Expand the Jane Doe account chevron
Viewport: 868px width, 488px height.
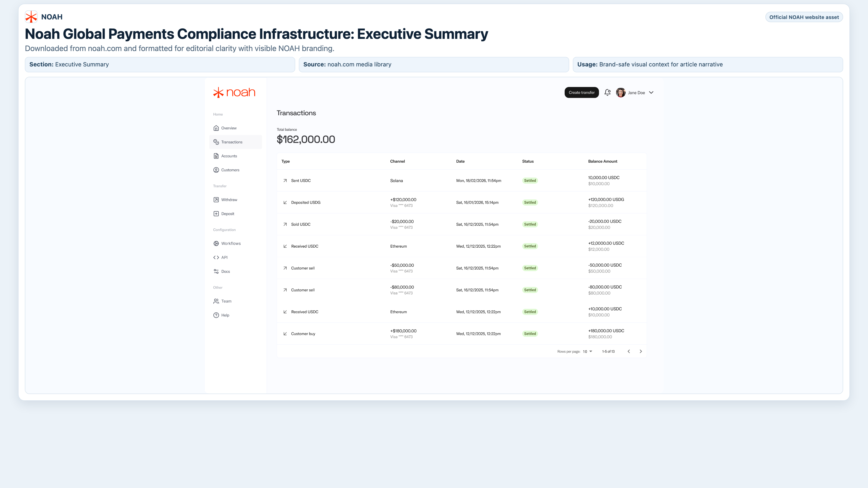click(651, 93)
